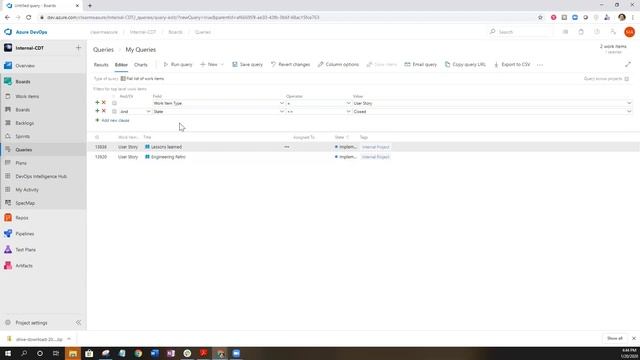Open Windows Start menu
This screenshot has height=360, width=640.
click(8, 353)
